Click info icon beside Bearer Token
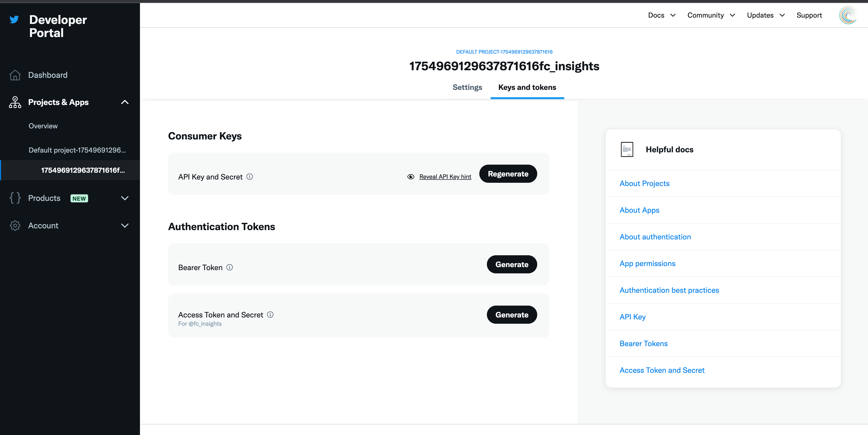 point(230,267)
